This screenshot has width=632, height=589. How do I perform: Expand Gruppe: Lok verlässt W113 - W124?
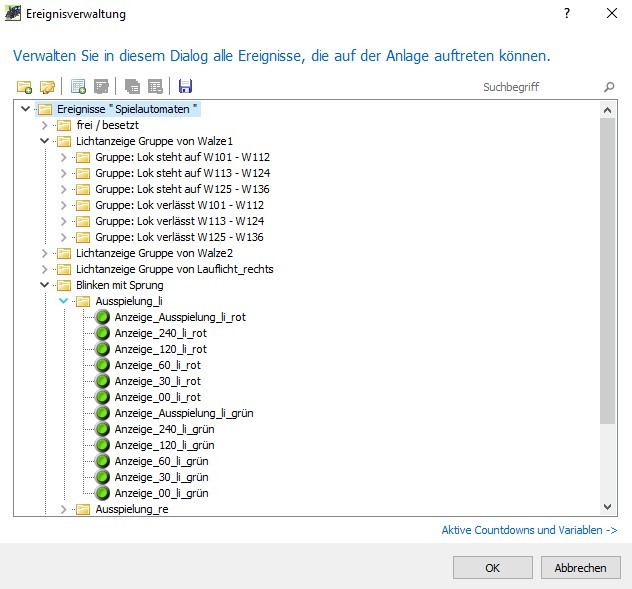(x=63, y=221)
